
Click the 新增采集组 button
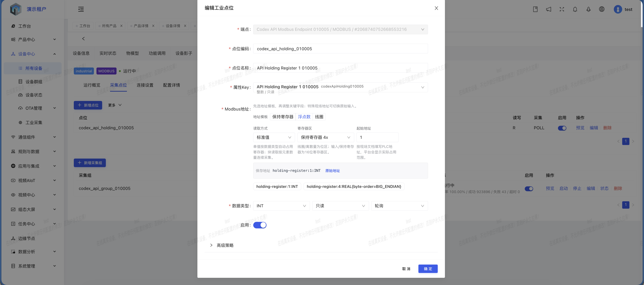(90, 163)
